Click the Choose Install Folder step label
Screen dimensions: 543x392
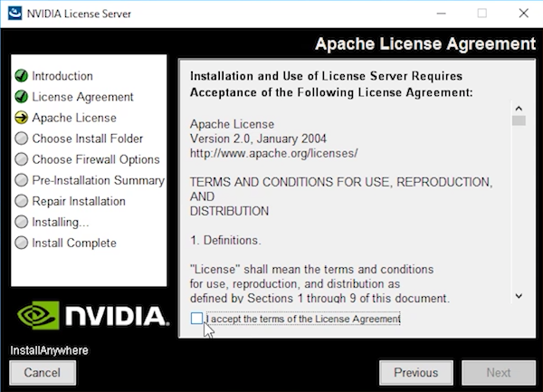tap(87, 139)
